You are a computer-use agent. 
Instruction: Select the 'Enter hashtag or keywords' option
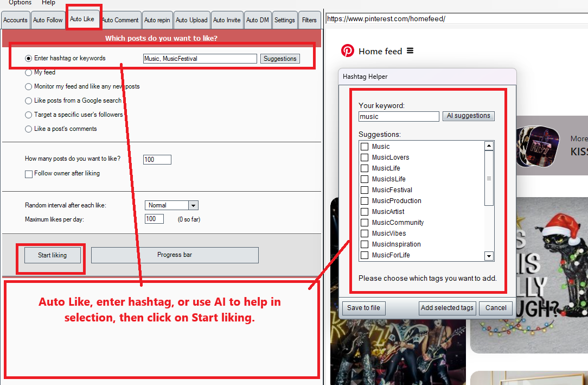coord(28,58)
